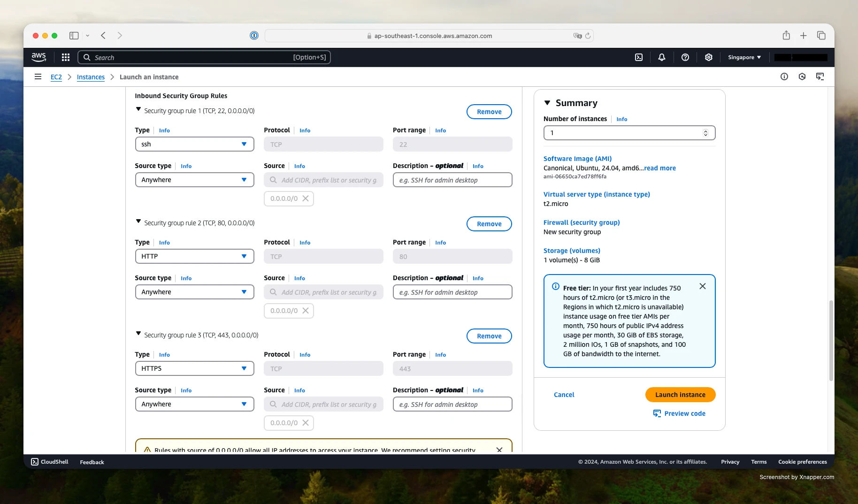Image resolution: width=858 pixels, height=504 pixels.
Task: Open the Type dropdown set to HTTP
Action: click(194, 256)
